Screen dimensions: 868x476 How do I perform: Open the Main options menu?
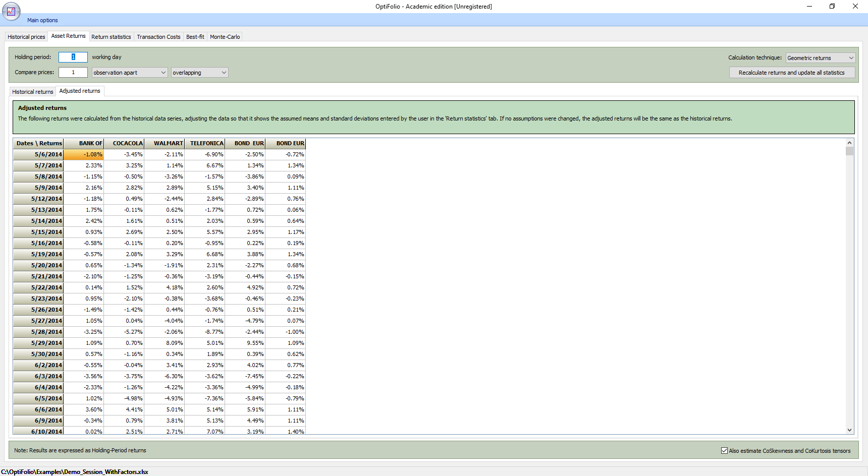pos(42,20)
